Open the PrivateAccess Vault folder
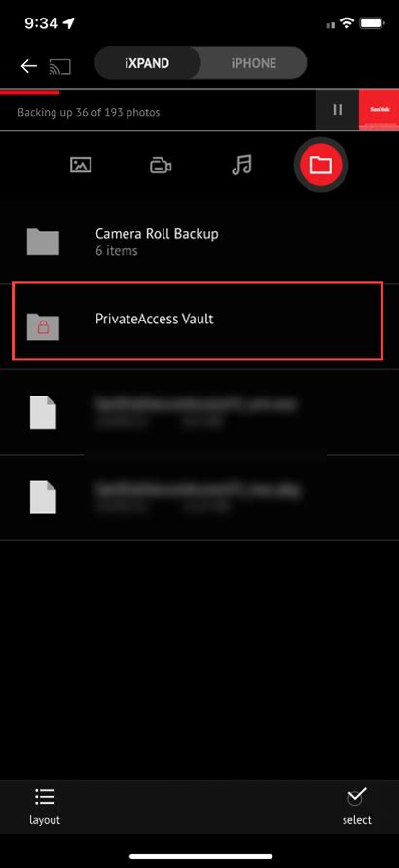This screenshot has height=868, width=399. (198, 321)
